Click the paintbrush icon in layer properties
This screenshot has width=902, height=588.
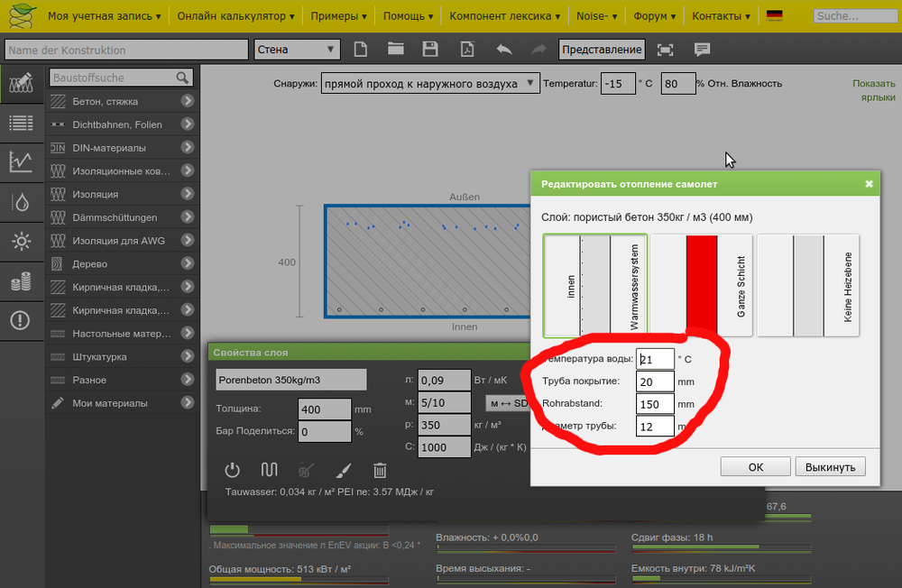(x=344, y=470)
